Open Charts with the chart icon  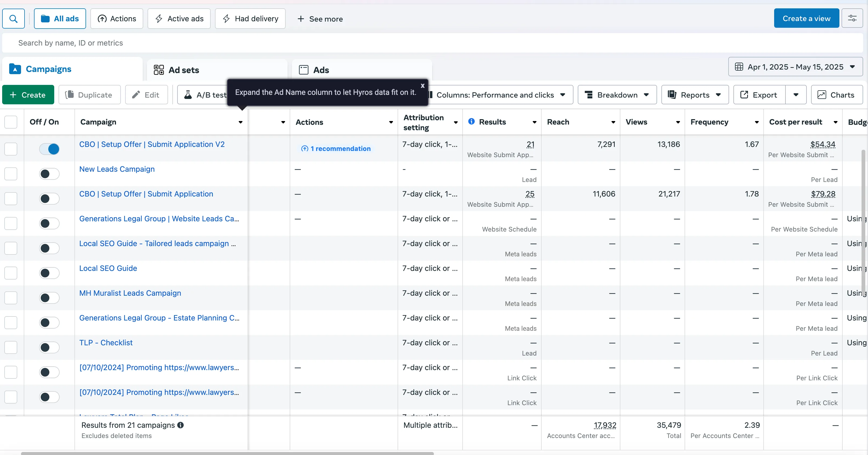[822, 95]
